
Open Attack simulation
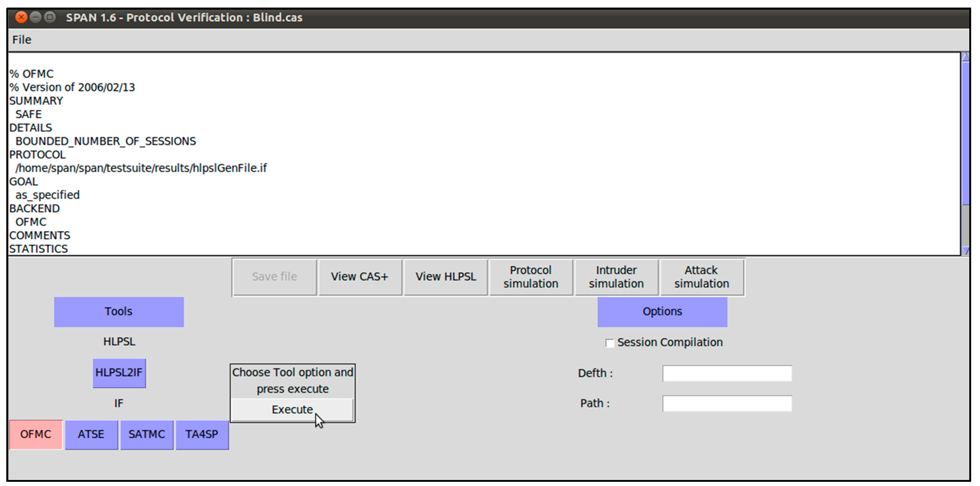click(702, 277)
